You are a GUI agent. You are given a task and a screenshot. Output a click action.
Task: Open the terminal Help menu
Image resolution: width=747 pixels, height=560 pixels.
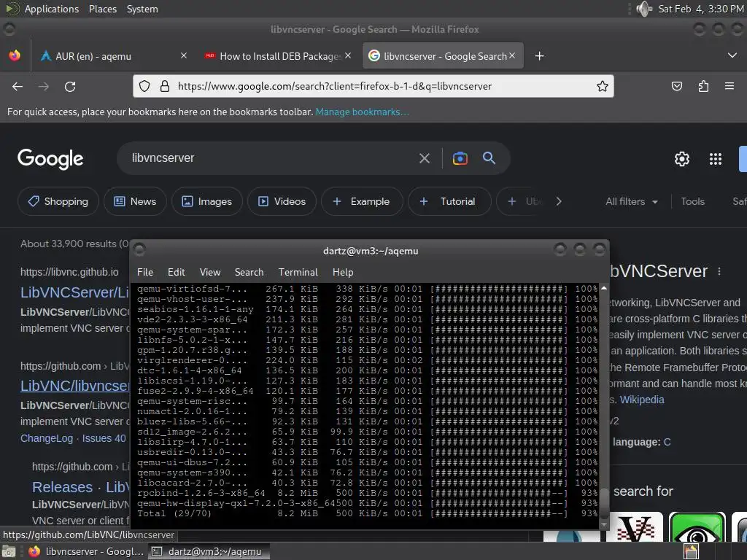343,272
